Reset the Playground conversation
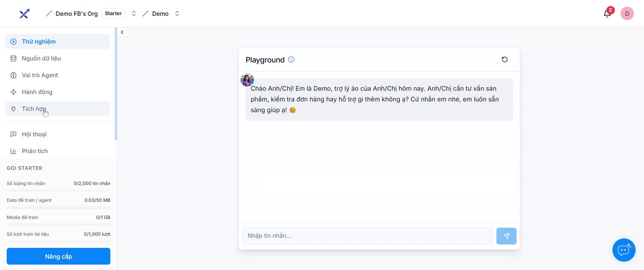Viewport: 644px width, 270px height. [504, 59]
